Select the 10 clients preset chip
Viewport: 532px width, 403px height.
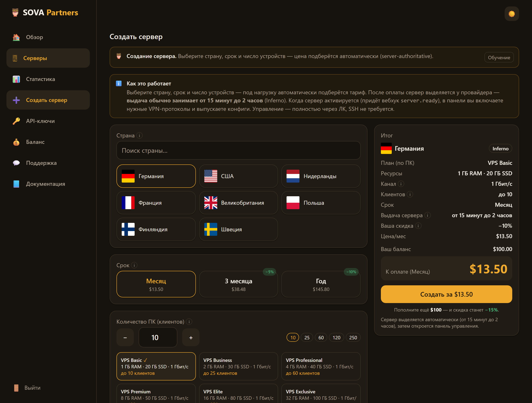tap(293, 338)
